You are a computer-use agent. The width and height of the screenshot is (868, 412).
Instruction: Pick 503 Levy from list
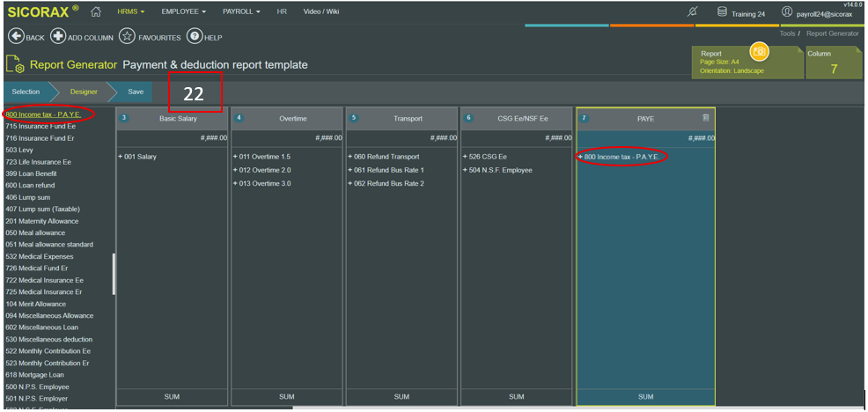pos(19,150)
